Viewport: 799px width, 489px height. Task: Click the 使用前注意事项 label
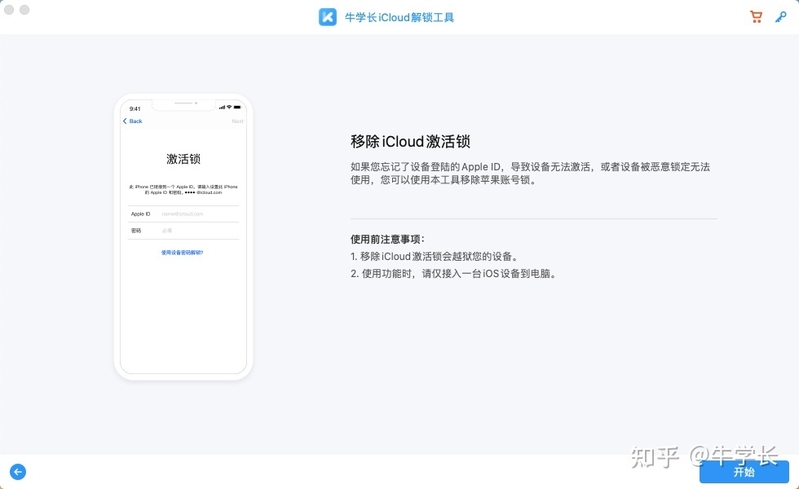(x=387, y=239)
